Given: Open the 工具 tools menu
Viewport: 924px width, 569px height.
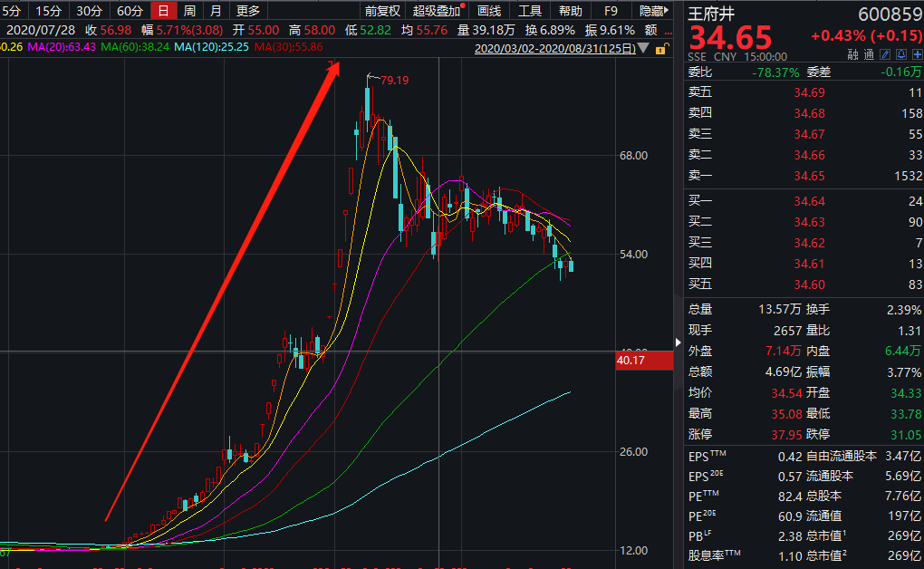Looking at the screenshot, I should 529,11.
